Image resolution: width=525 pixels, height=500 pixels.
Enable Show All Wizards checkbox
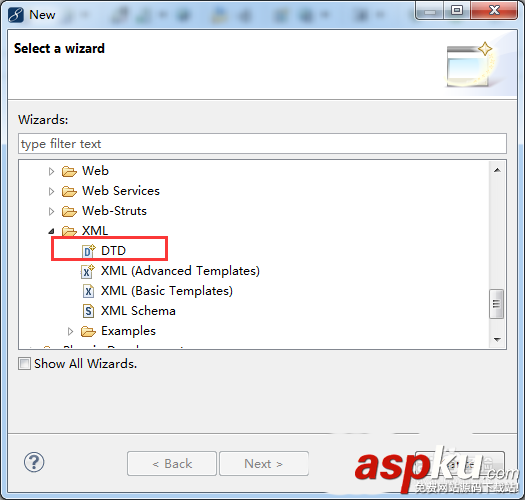point(24,364)
